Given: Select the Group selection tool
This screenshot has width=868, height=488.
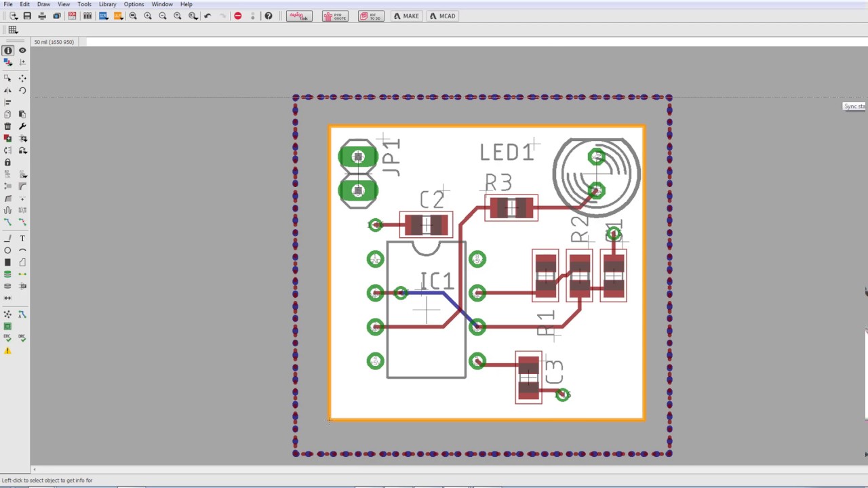Looking at the screenshot, I should pos(7,79).
